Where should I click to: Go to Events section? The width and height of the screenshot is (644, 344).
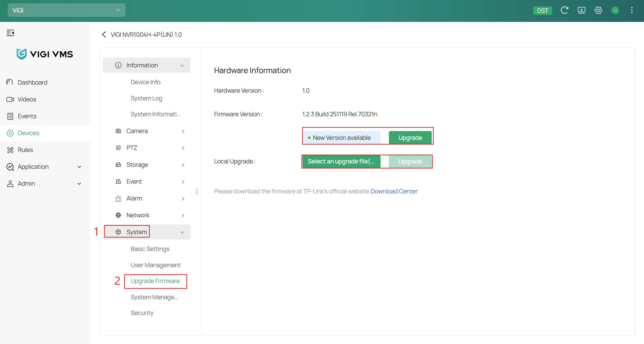pos(27,116)
